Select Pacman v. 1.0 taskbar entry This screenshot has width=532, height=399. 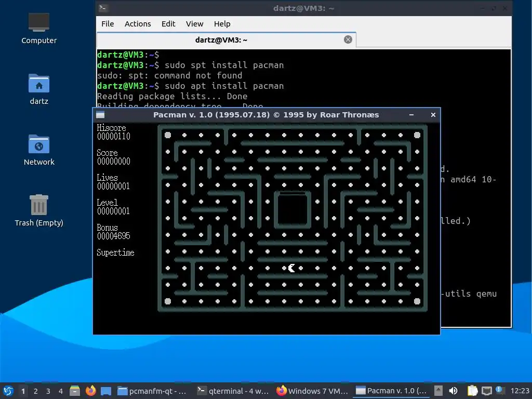coord(392,391)
